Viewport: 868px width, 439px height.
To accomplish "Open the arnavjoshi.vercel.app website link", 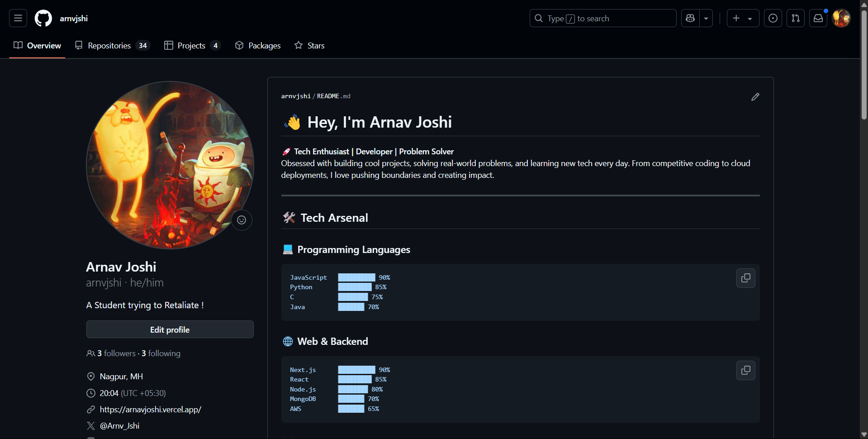I will 151,409.
